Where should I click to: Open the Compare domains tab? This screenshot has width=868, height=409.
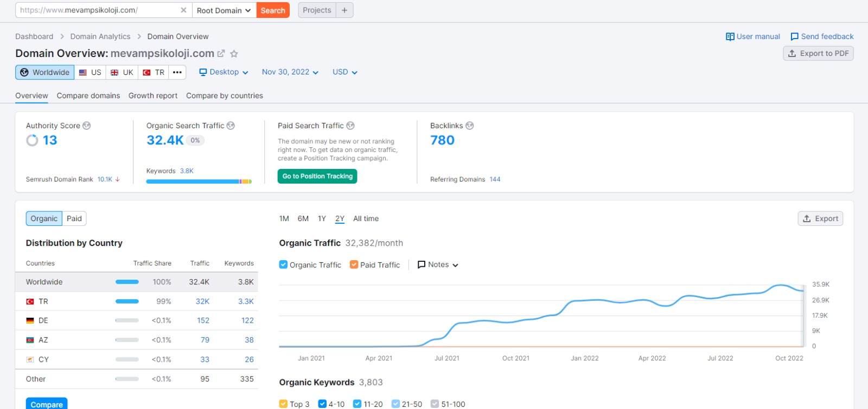tap(88, 96)
